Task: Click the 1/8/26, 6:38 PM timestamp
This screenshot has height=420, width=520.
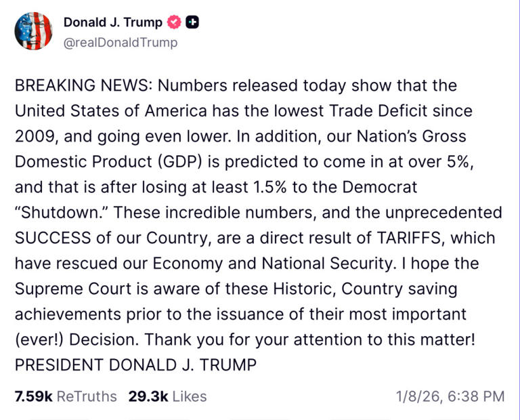Action: [x=450, y=396]
